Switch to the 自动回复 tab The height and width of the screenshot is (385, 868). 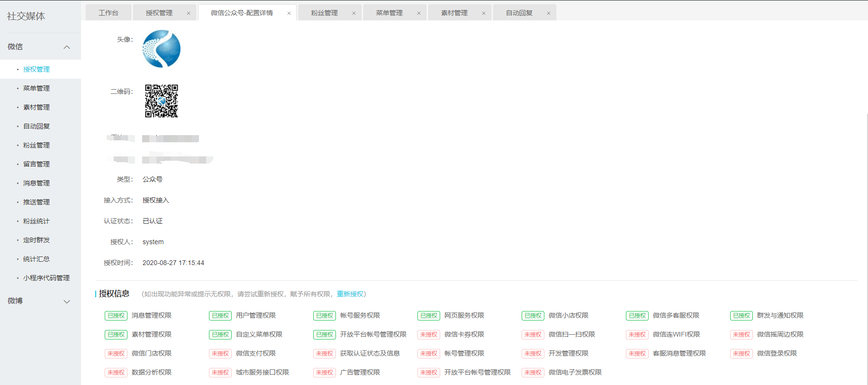point(519,13)
